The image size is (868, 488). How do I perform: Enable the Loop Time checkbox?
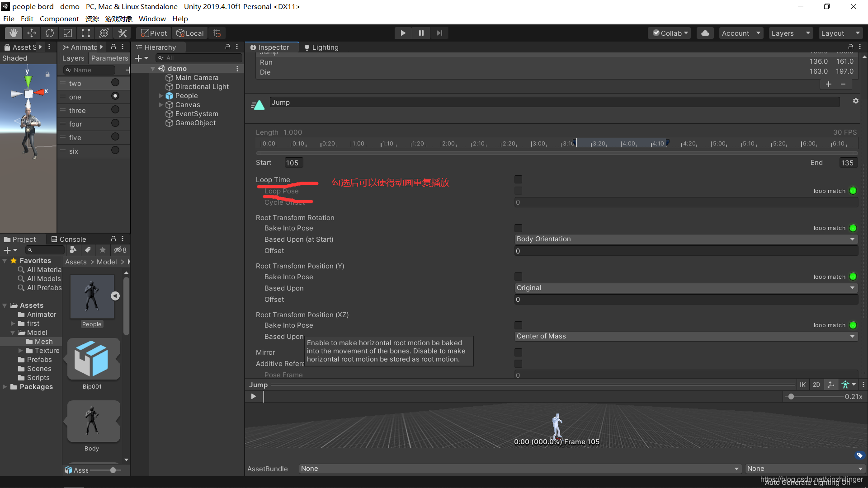click(x=518, y=180)
